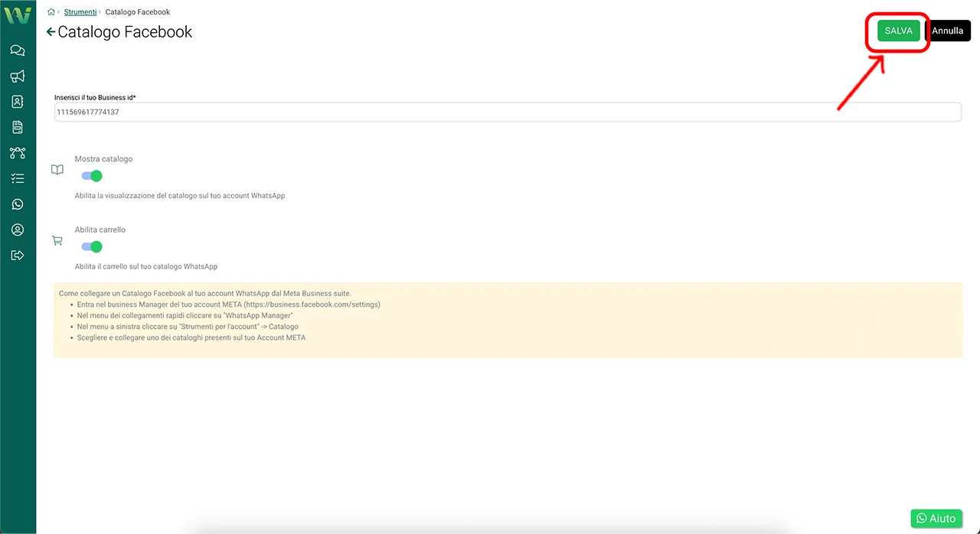Click 'Abilita la visualizzazione del catalogo' description
980x534 pixels.
pos(180,196)
